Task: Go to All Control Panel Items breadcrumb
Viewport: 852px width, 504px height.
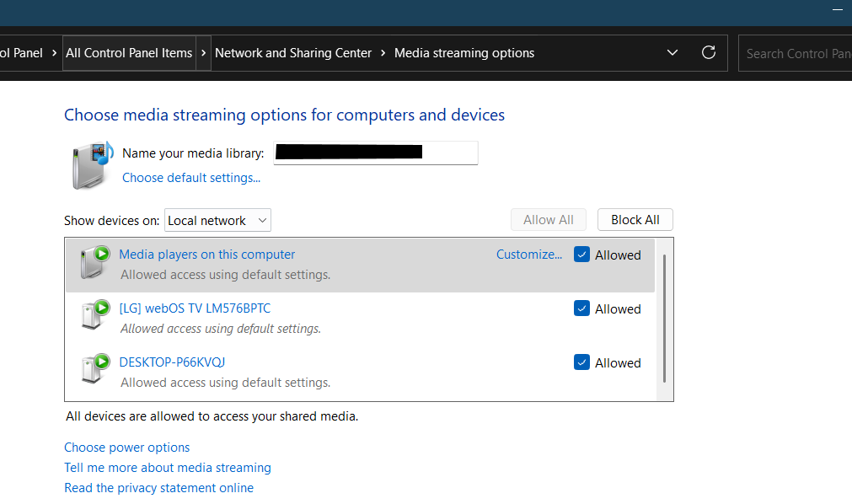Action: [129, 53]
